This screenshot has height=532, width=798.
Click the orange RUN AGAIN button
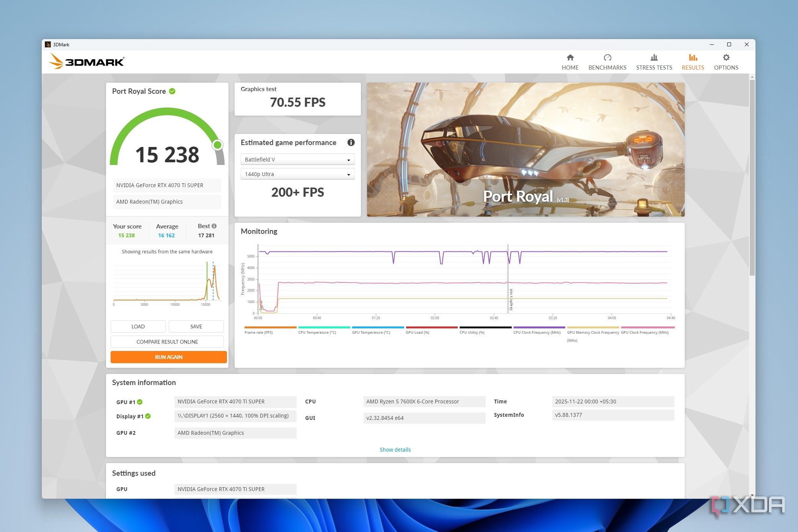[x=168, y=357]
